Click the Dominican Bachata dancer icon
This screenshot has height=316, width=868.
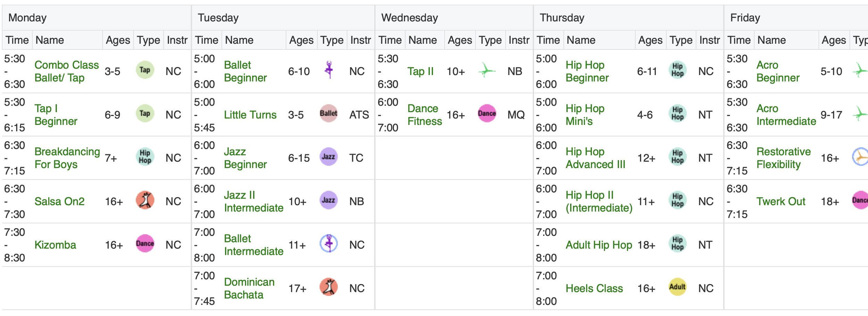pos(328,287)
